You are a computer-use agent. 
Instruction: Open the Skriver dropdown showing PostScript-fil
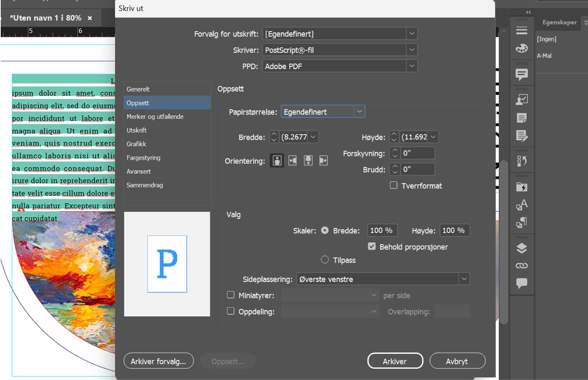[340, 50]
